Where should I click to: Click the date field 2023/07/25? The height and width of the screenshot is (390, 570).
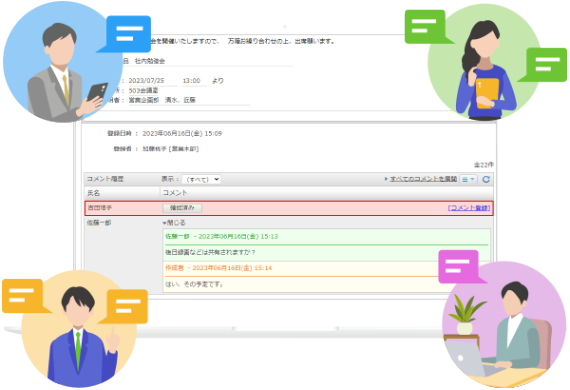[x=146, y=81]
